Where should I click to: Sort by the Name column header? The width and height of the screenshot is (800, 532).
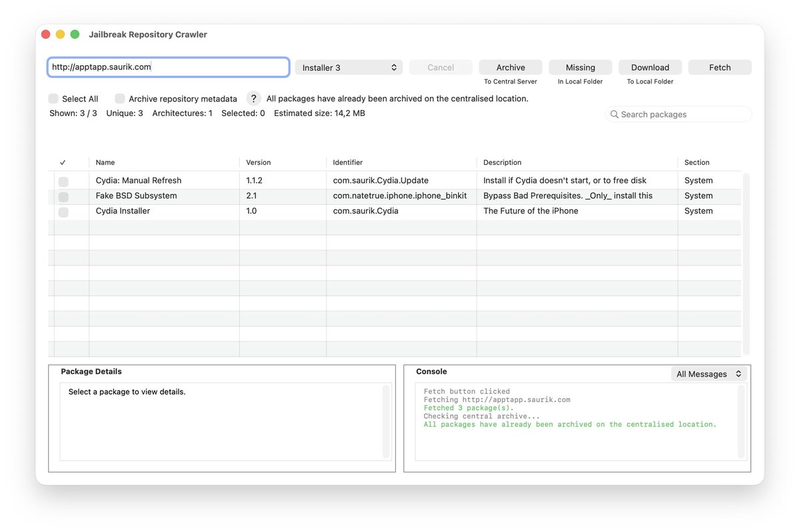pos(105,162)
